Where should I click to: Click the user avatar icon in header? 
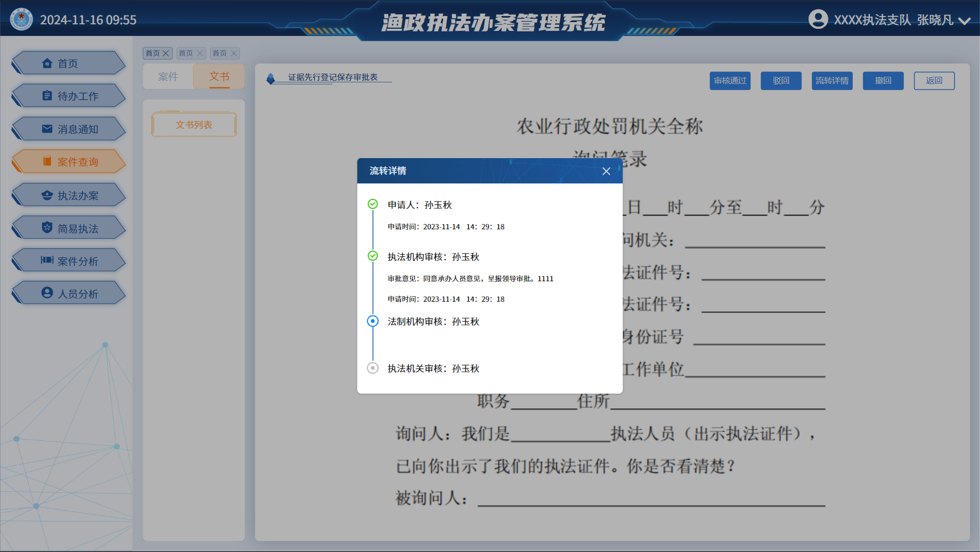pyautogui.click(x=818, y=19)
